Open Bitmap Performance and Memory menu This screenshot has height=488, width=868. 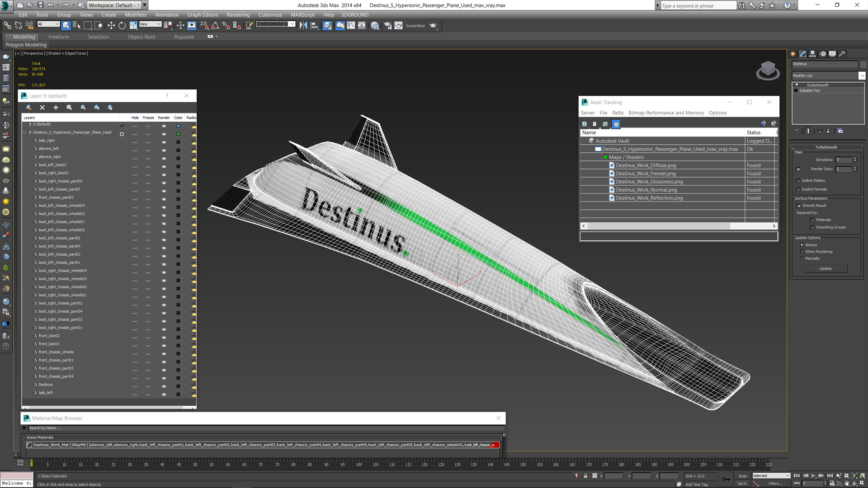tap(666, 113)
